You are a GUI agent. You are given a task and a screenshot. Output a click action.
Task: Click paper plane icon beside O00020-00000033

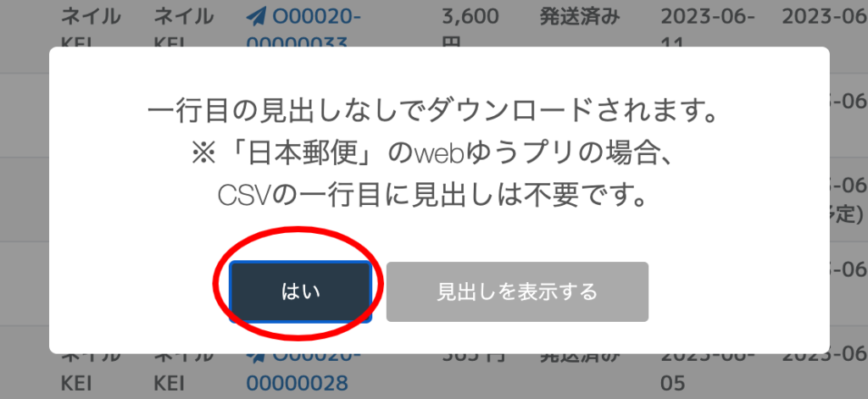(x=256, y=18)
